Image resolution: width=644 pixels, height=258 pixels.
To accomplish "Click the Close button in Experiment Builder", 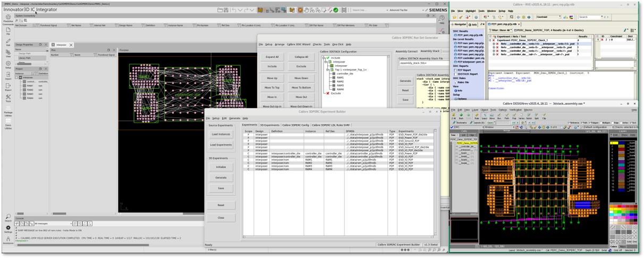I will [x=221, y=218].
